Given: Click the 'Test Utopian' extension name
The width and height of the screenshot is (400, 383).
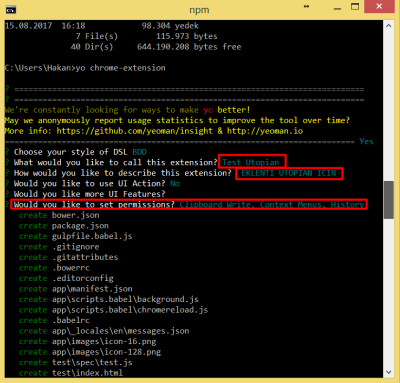Looking at the screenshot, I should 251,163.
